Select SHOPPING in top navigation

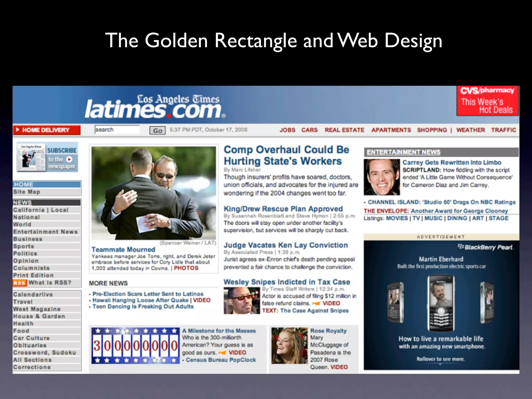point(432,130)
